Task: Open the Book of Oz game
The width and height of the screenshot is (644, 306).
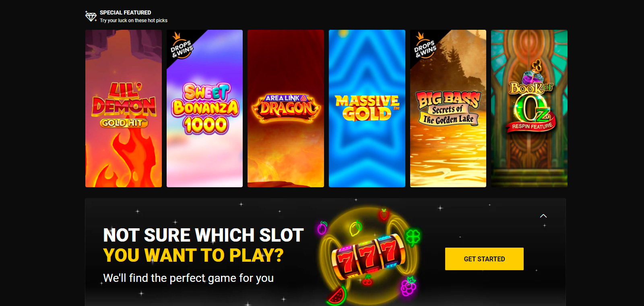Action: (x=529, y=108)
